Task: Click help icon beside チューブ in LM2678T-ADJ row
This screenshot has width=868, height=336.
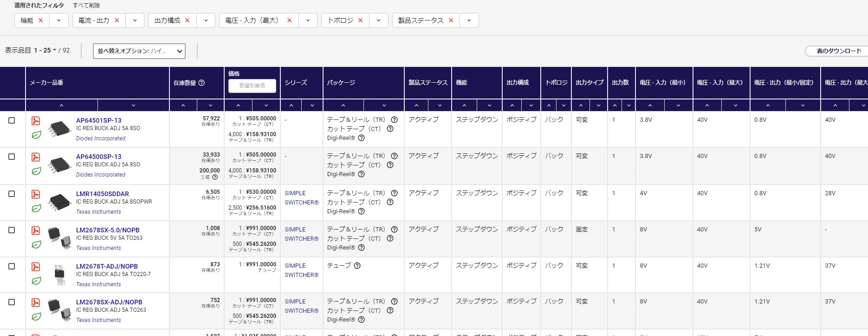Action: coord(357,266)
